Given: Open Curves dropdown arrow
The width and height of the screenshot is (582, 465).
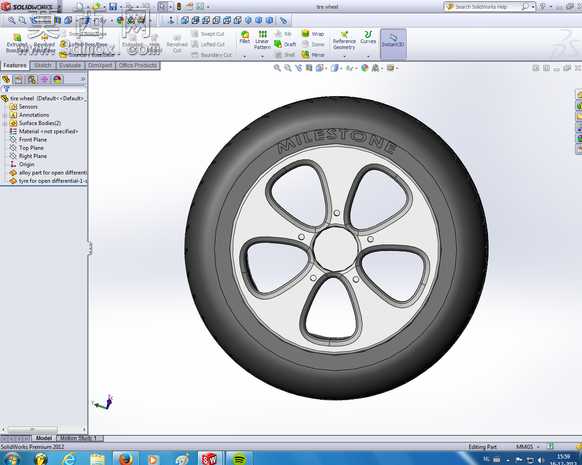Looking at the screenshot, I should [368, 57].
